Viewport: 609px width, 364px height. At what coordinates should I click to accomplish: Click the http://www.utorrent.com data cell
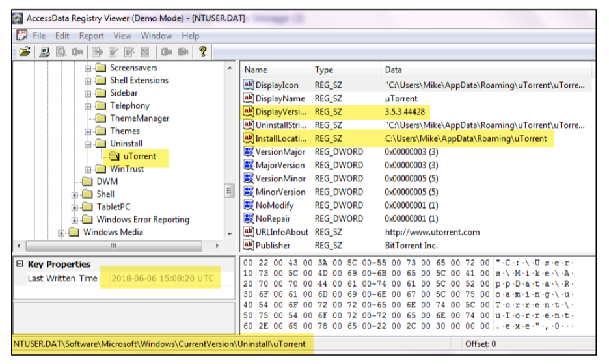(432, 232)
